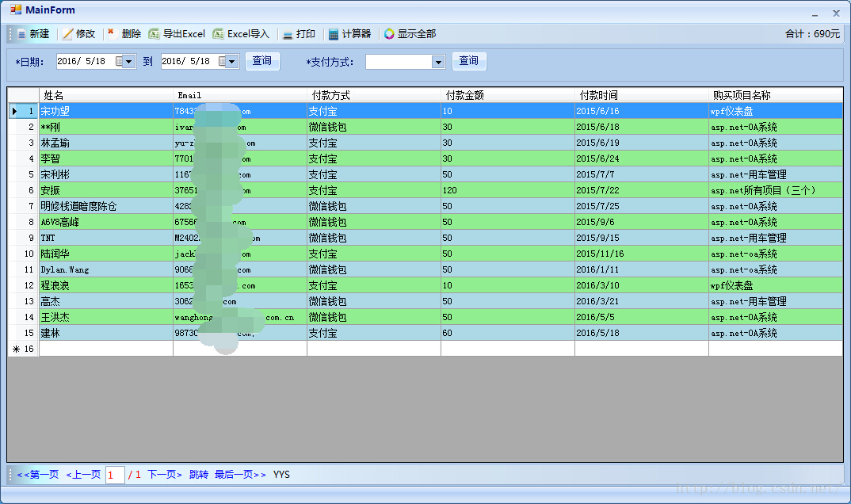Screen dimensions: 851x504
Task: Click the 跳转 jump link
Action: (x=199, y=475)
